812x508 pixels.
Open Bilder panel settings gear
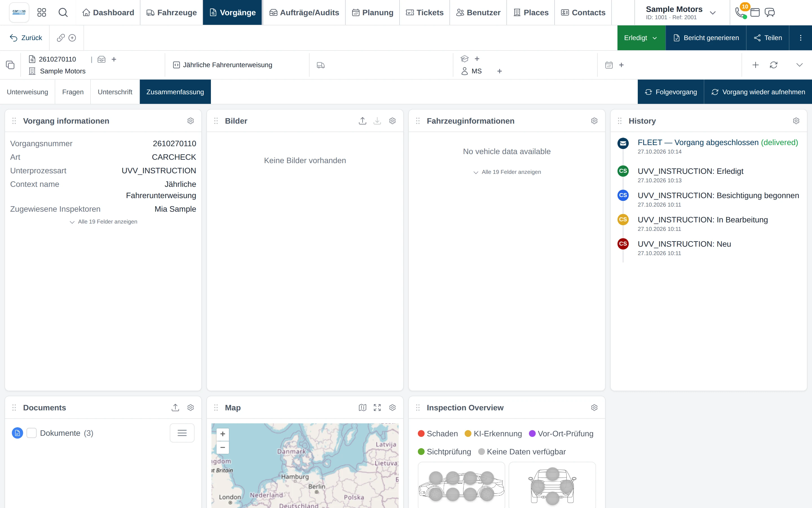coord(392,121)
